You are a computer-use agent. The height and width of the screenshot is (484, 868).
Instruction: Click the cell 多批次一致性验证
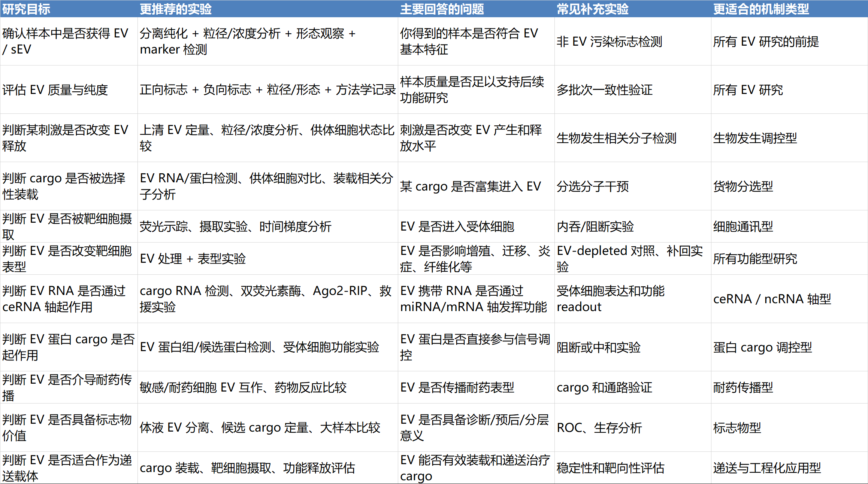pyautogui.click(x=605, y=90)
